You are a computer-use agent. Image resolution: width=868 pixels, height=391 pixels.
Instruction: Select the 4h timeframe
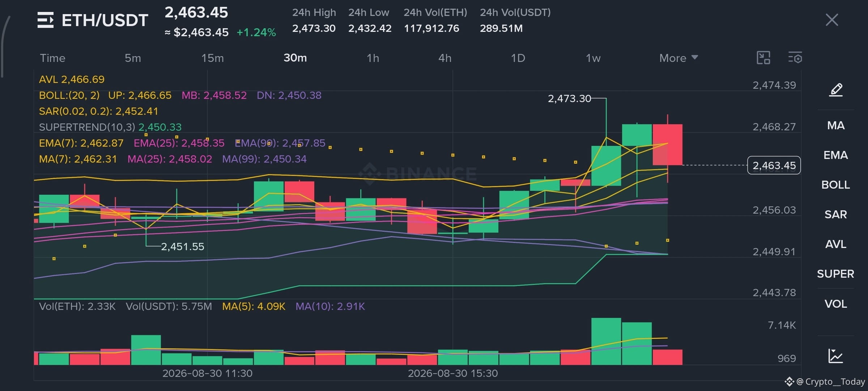tap(445, 58)
